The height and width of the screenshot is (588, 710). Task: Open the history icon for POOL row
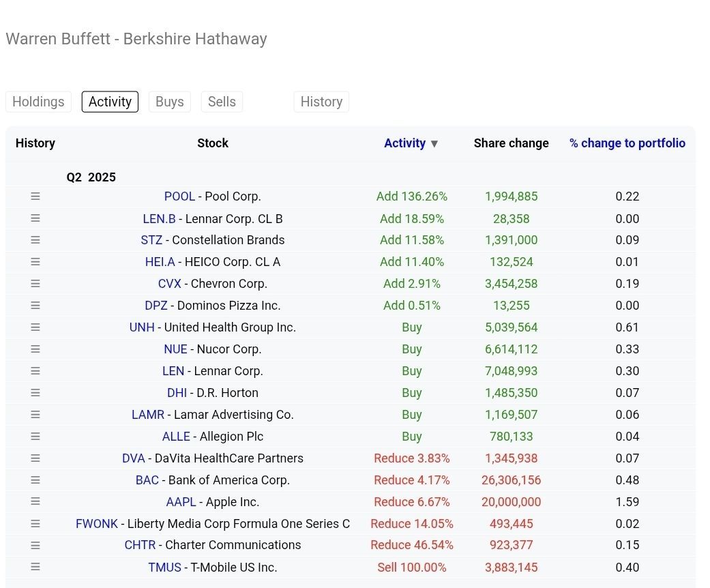pos(35,196)
